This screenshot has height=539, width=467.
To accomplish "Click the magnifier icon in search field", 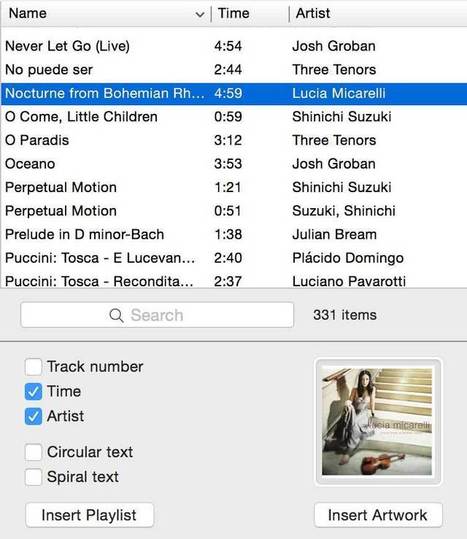I will click(x=116, y=315).
